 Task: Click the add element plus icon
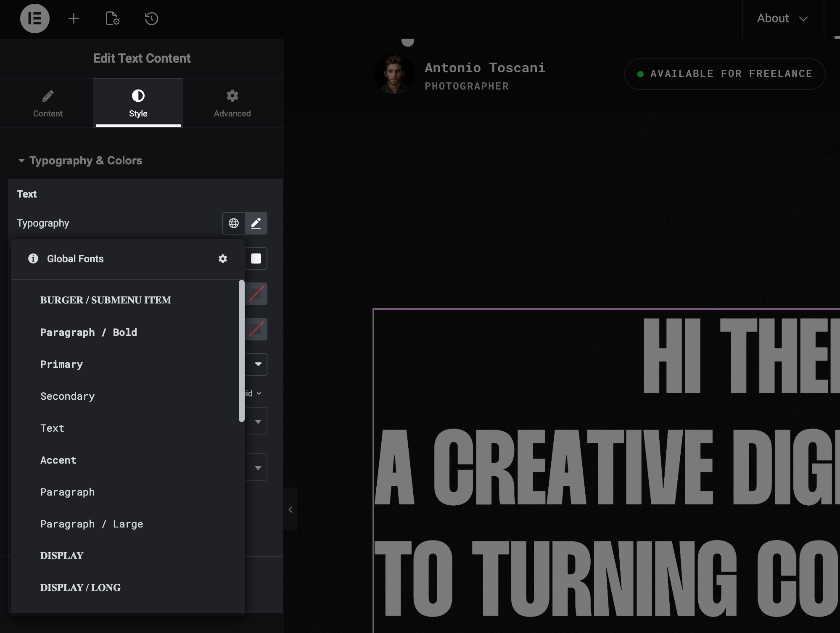pos(74,18)
